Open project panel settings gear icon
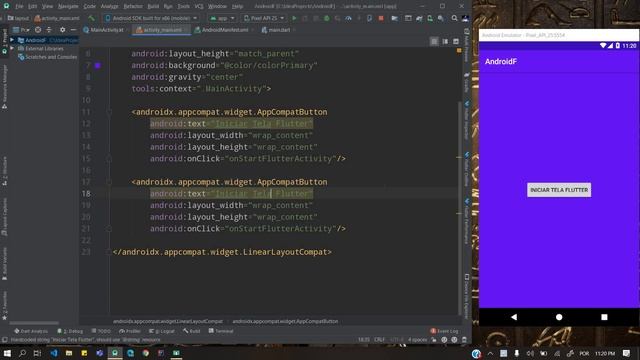 click(x=62, y=30)
